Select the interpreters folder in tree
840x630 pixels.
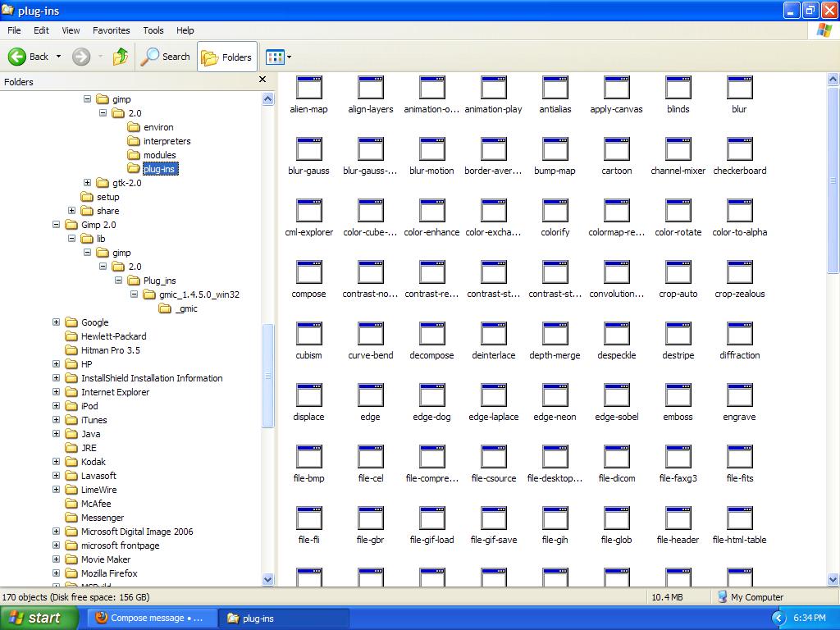pyautogui.click(x=159, y=141)
